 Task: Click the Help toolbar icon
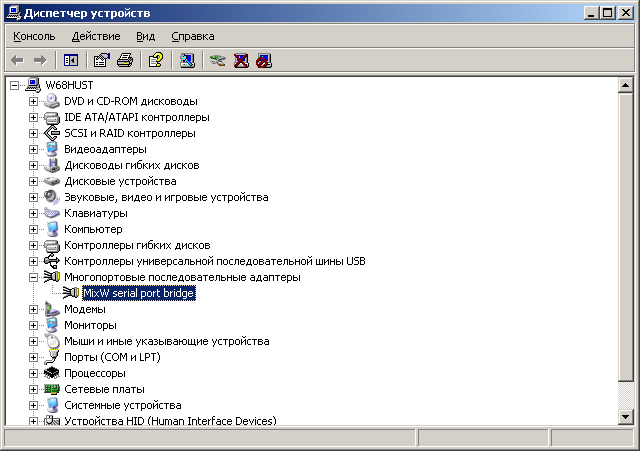point(156,60)
